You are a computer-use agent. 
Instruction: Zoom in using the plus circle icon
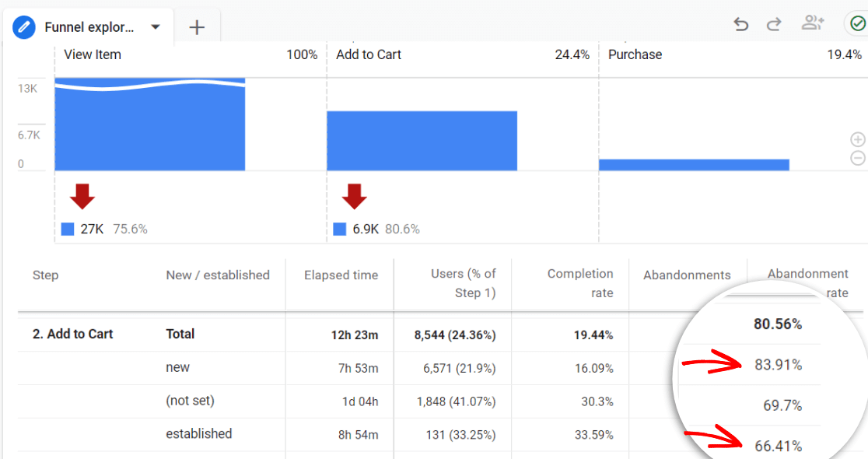tap(858, 140)
